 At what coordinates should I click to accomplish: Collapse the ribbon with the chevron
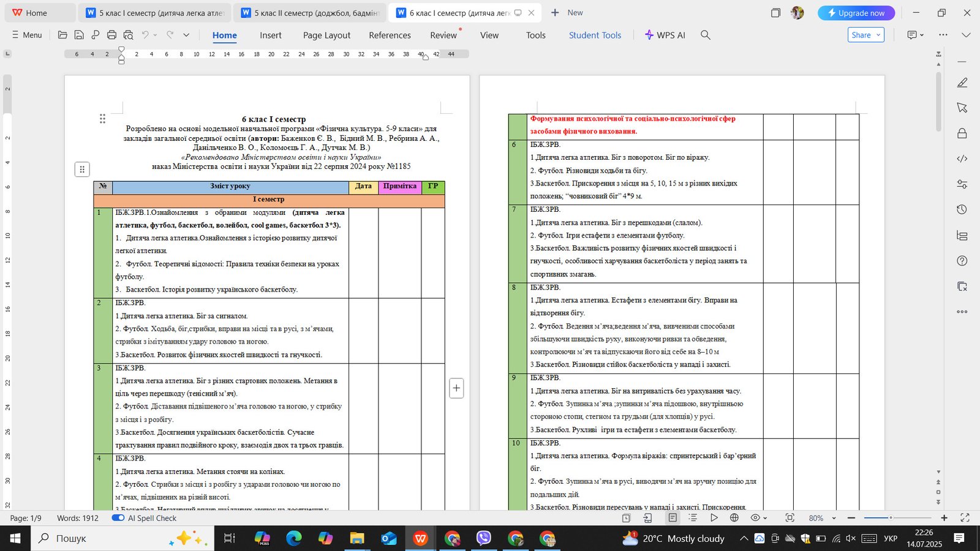click(967, 35)
